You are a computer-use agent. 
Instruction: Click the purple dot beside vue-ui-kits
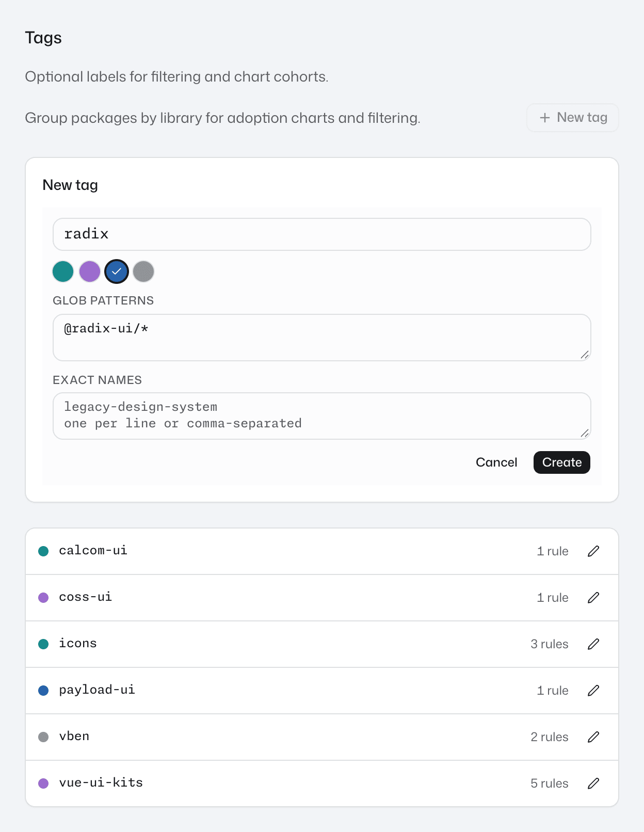pyautogui.click(x=43, y=783)
